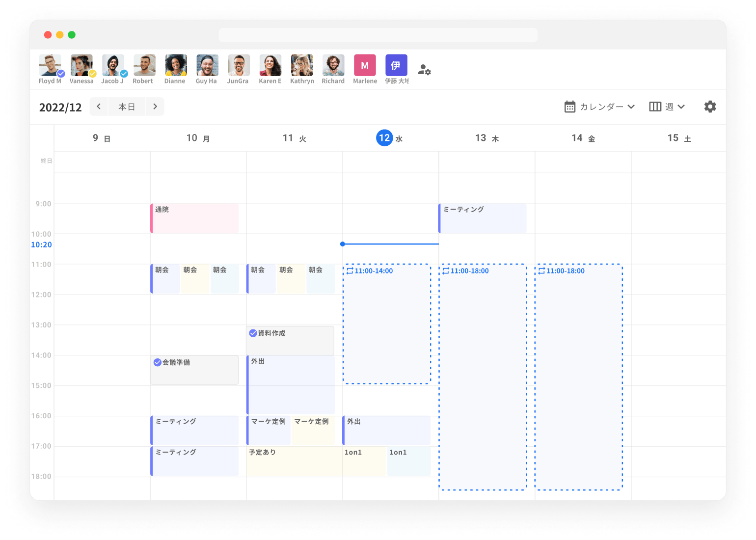The width and height of the screenshot is (756, 540).
Task: Click the calendar icon beside カレンダー
Action: (x=569, y=107)
